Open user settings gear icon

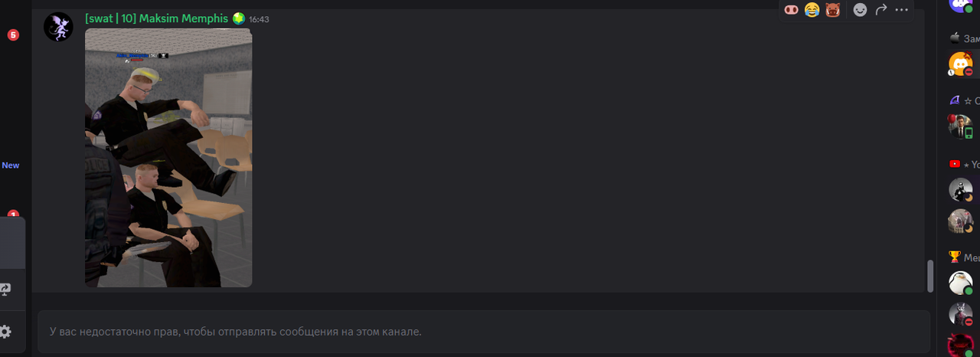(x=5, y=332)
